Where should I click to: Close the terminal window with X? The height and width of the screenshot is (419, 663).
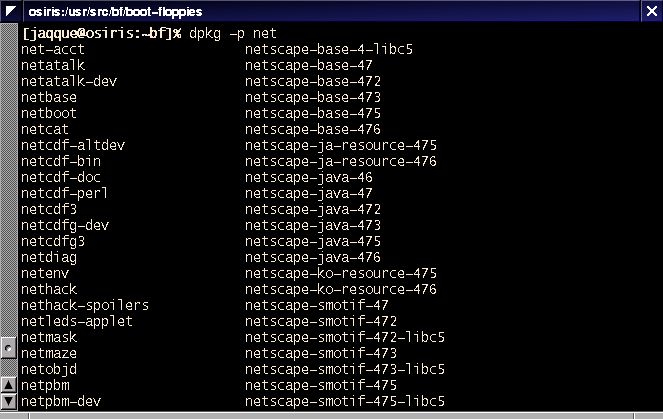click(x=652, y=11)
